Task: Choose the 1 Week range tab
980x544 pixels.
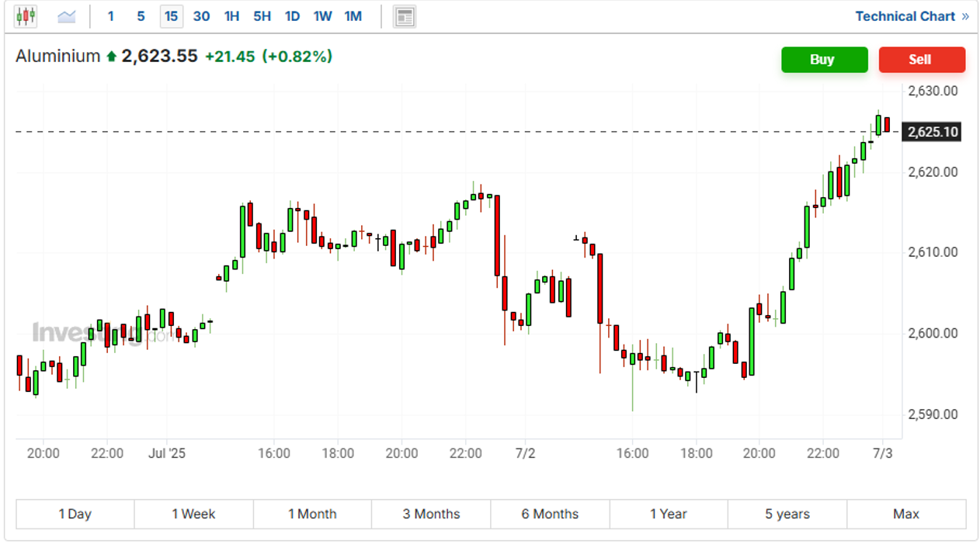Action: [x=193, y=514]
